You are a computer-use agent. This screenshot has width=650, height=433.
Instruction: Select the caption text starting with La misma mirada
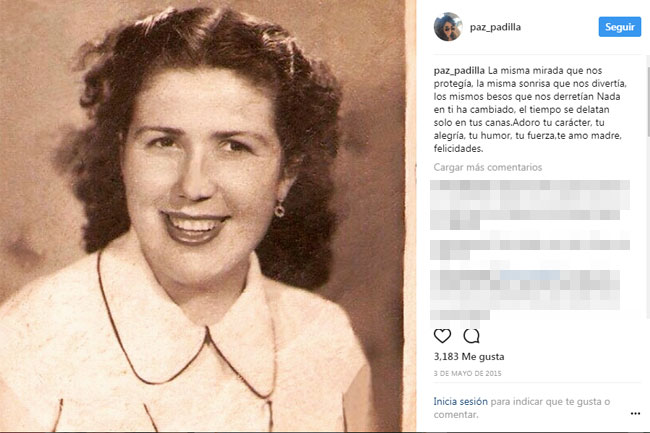click(528, 109)
